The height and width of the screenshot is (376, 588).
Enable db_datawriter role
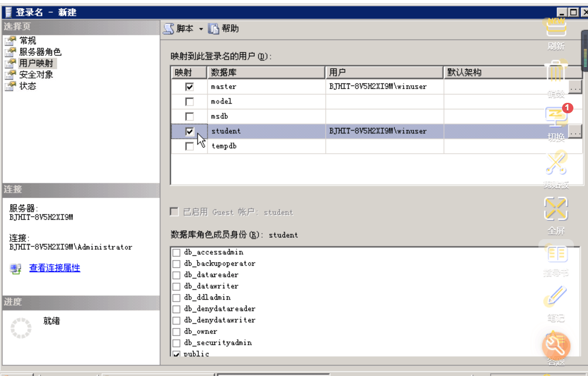click(x=176, y=286)
